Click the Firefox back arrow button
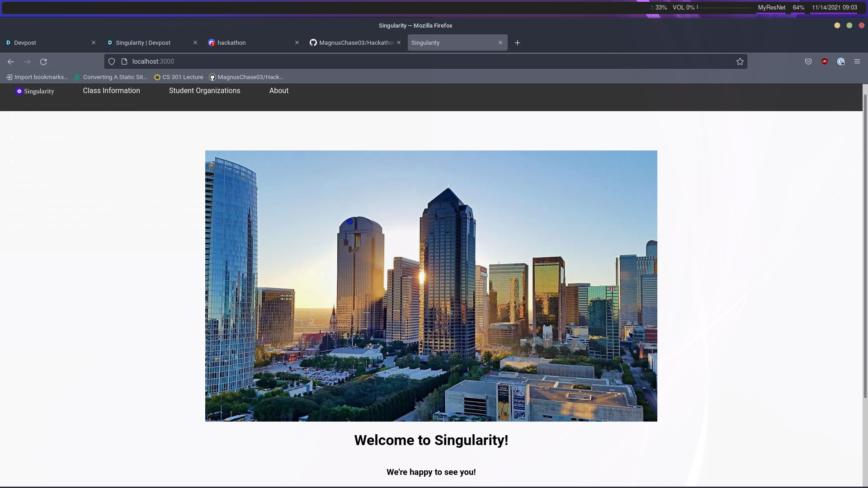The width and height of the screenshot is (868, 488). [11, 62]
